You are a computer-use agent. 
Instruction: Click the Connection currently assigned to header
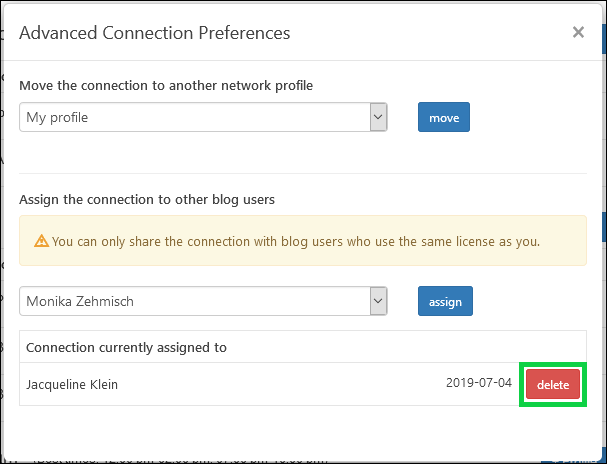[126, 347]
